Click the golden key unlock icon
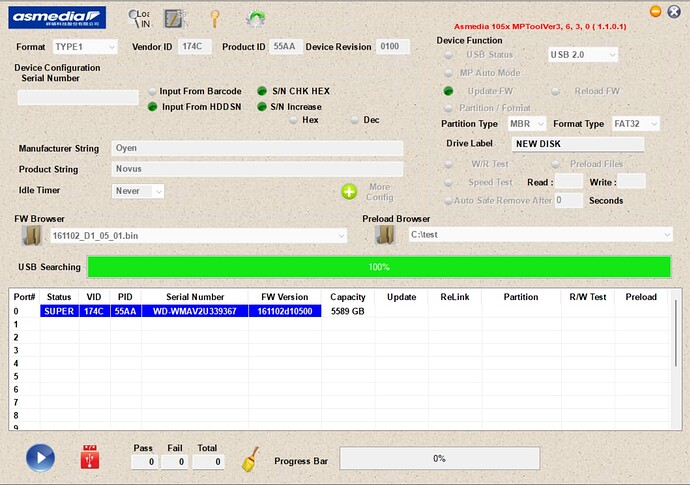Image resolution: width=690 pixels, height=485 pixels. [x=214, y=18]
